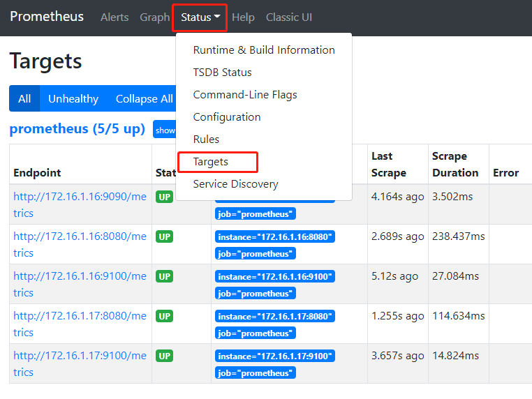Choose Targets in the Status menu
This screenshot has height=399, width=532.
[x=264, y=162]
